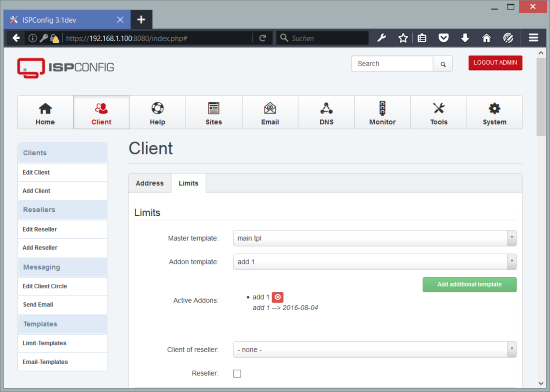This screenshot has height=392, width=550.
Task: Go back with the browser back arrow
Action: [x=16, y=38]
